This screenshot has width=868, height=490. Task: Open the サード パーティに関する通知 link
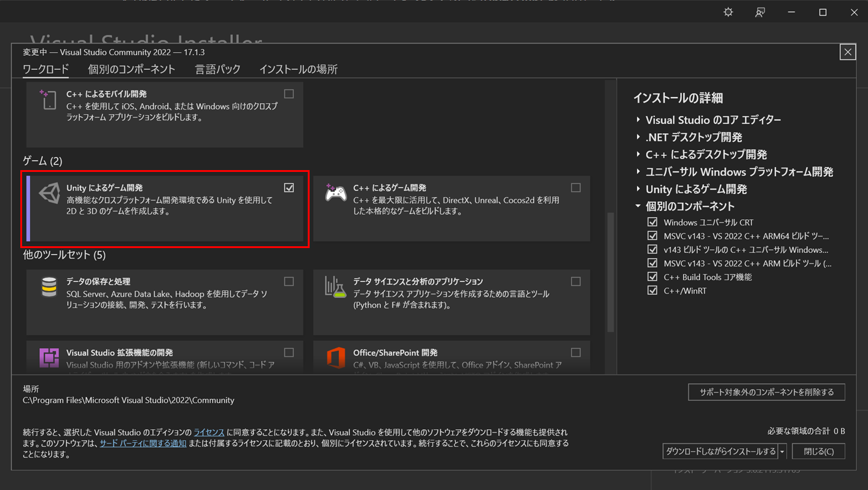click(x=143, y=443)
